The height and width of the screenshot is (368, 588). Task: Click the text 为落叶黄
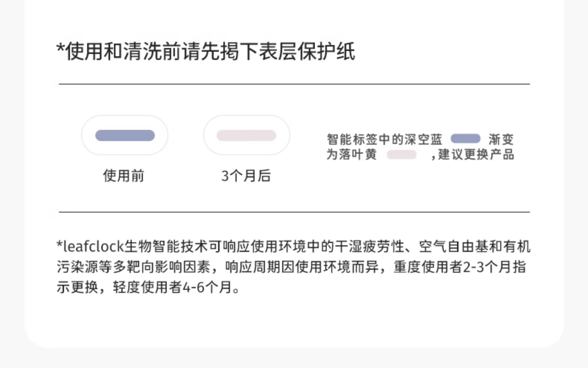[351, 155]
